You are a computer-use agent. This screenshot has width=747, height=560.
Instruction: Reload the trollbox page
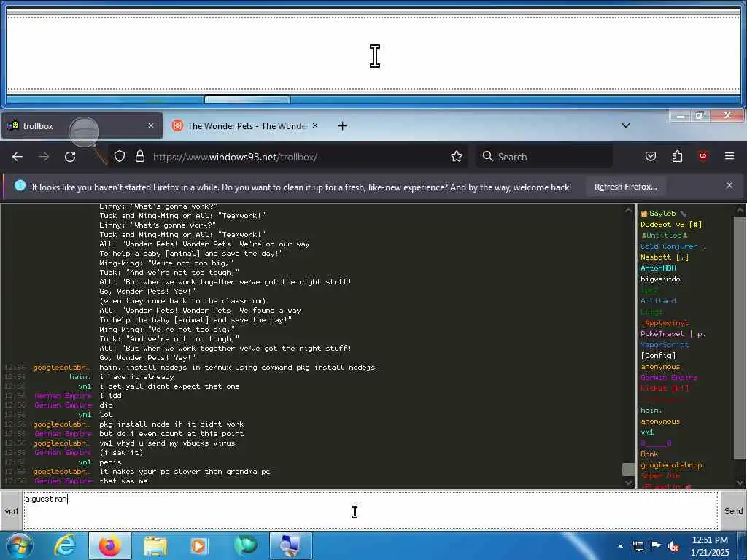point(70,156)
